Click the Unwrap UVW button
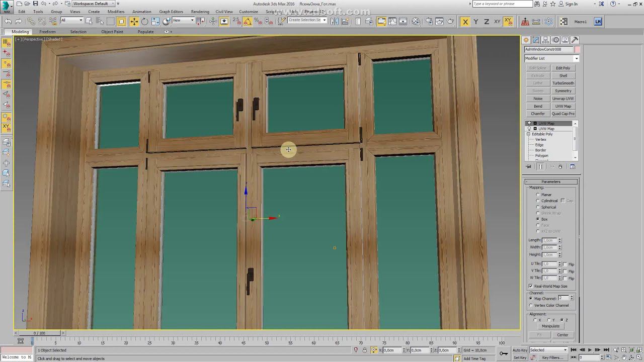644x362 pixels. coord(563,99)
